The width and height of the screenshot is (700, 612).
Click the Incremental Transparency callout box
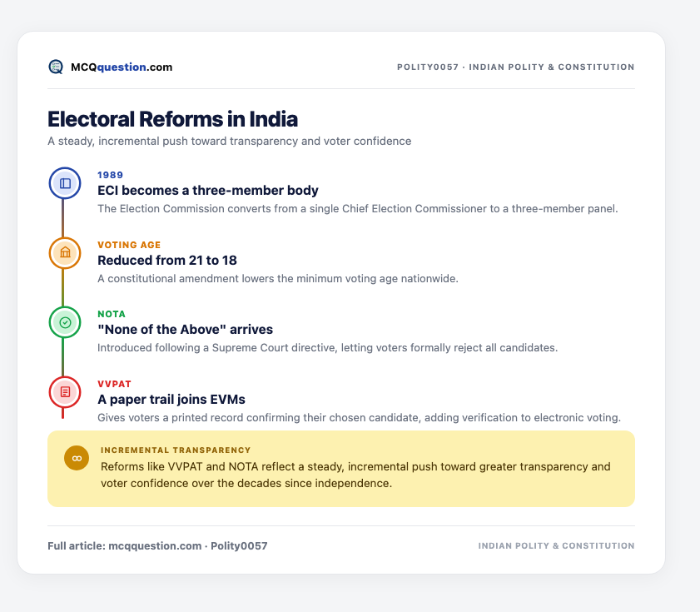click(341, 469)
